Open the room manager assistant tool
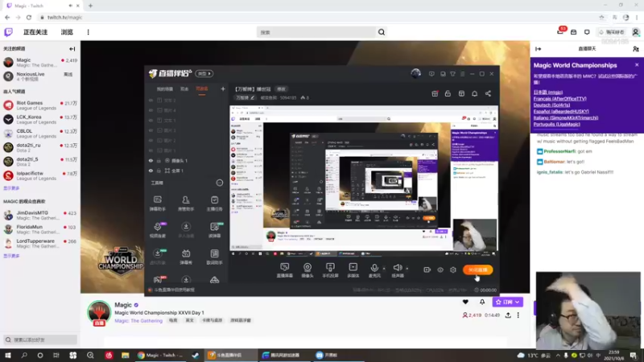 [186, 204]
